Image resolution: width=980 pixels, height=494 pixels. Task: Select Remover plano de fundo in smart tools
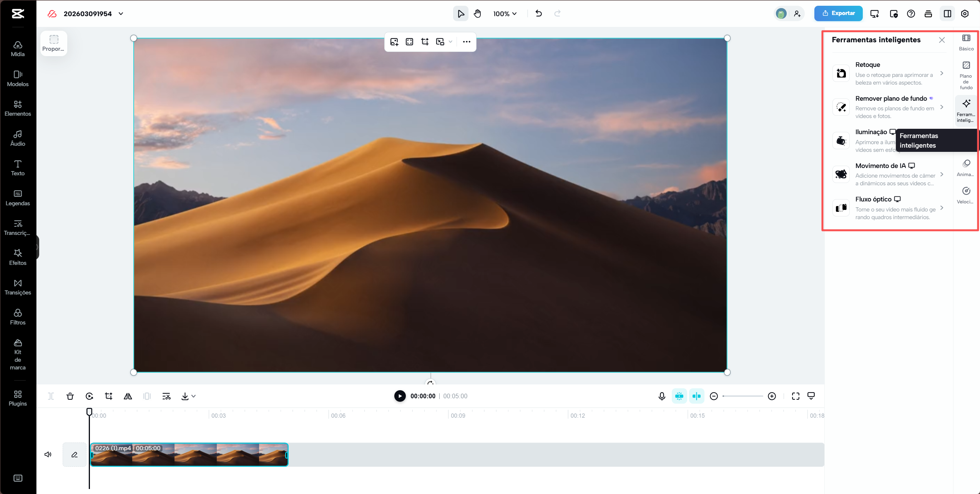(892, 107)
